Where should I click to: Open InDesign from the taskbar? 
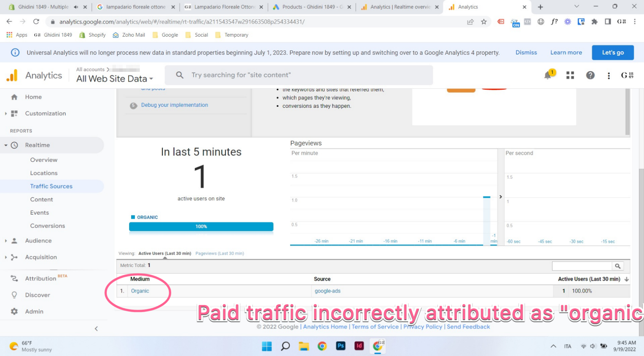(359, 346)
